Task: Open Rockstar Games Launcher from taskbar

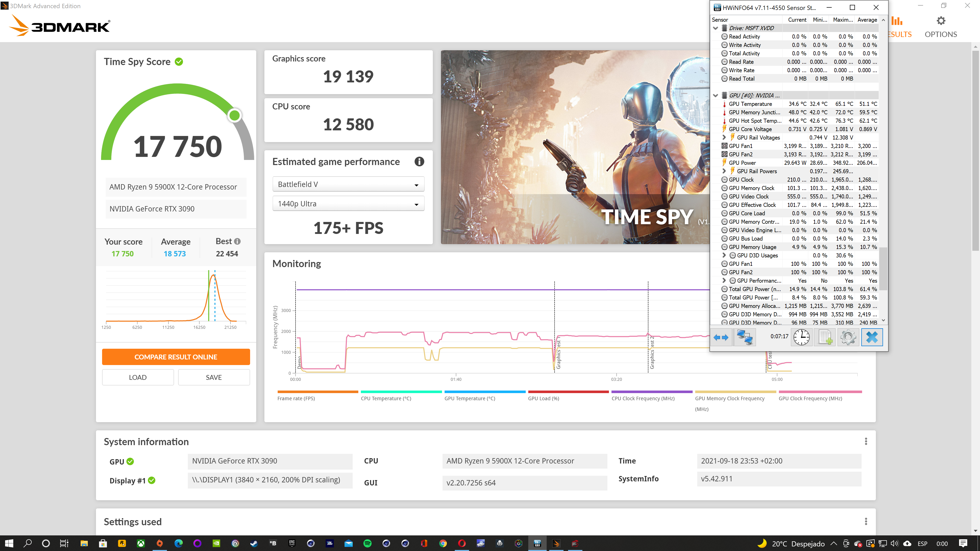Action: [x=122, y=543]
